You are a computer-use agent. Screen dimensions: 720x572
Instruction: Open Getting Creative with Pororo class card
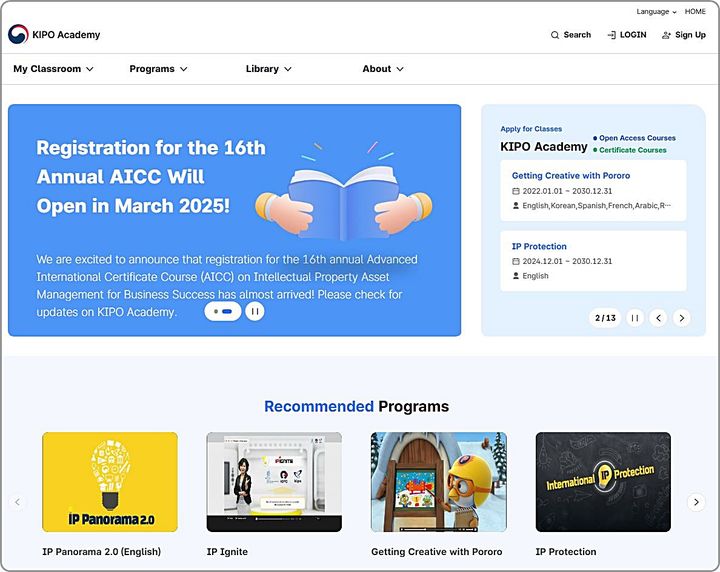(593, 190)
